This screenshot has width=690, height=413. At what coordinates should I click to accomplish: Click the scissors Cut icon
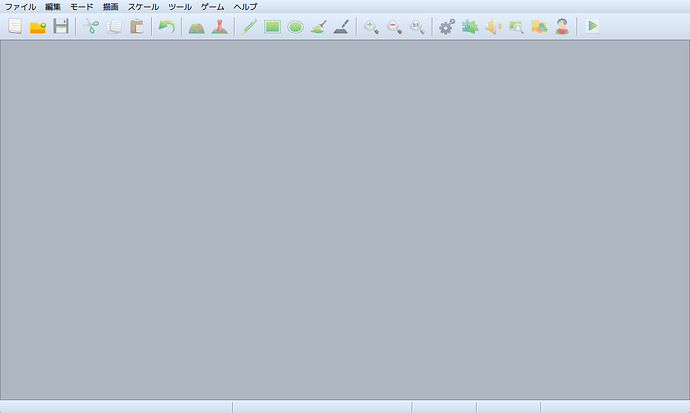coord(91,27)
